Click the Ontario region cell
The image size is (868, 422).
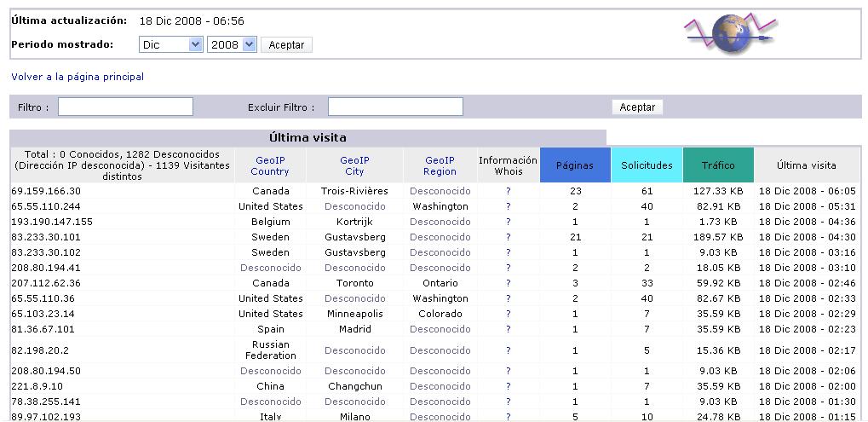440,283
